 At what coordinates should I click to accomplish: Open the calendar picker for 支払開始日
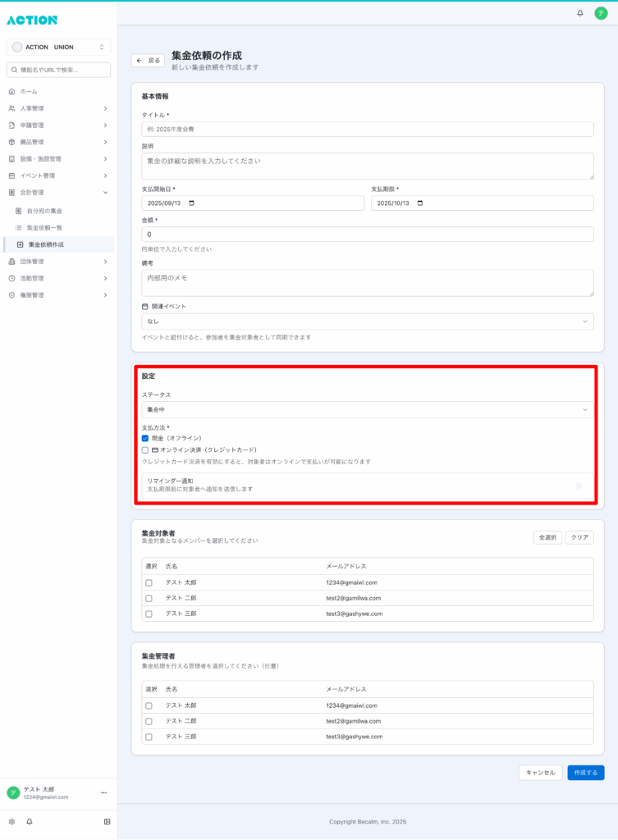(191, 203)
